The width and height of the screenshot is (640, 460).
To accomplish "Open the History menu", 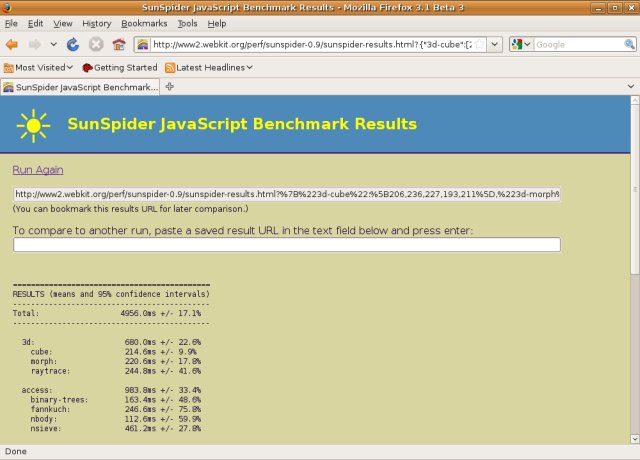I will (x=97, y=24).
